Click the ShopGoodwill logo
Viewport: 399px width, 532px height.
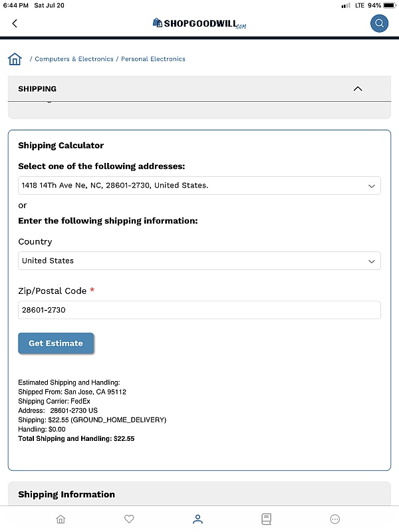199,23
